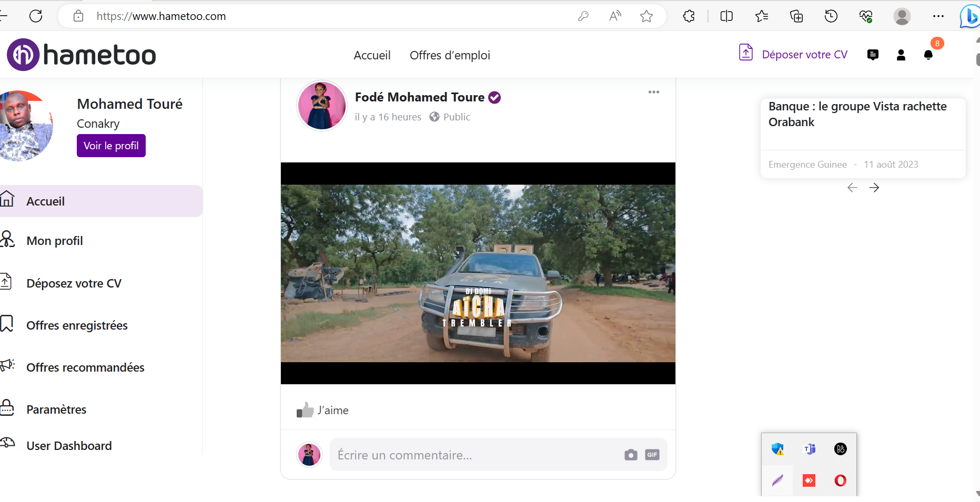Open Fodé Mohamed Toure post avatar
Screen dimensions: 980x502
[322, 105]
